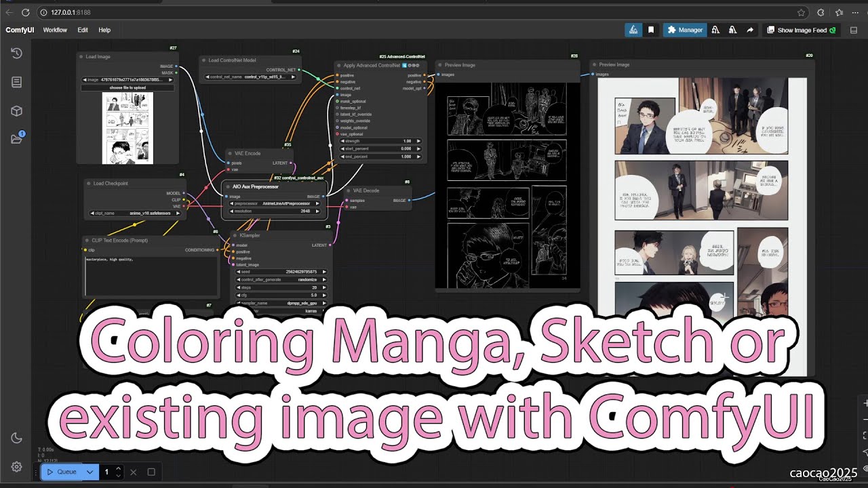Click the ComfyUI logo text
Screen dimensions: 868x488
(x=20, y=30)
